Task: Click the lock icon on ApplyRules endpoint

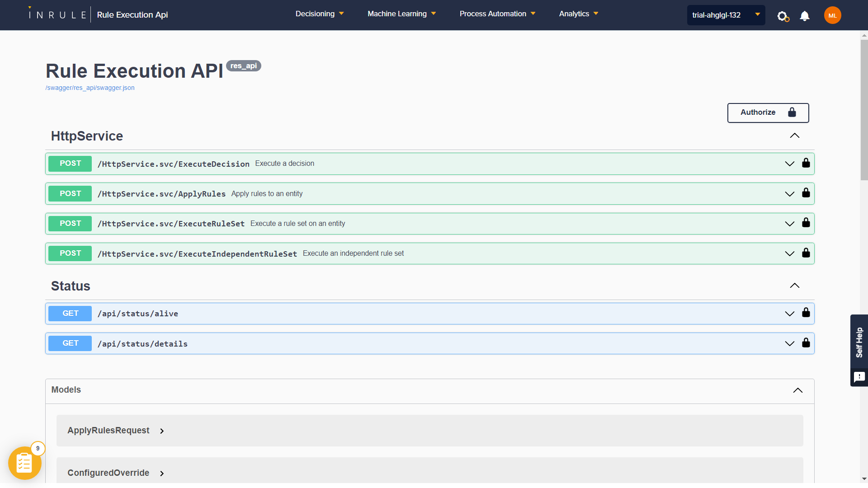Action: [x=806, y=193]
